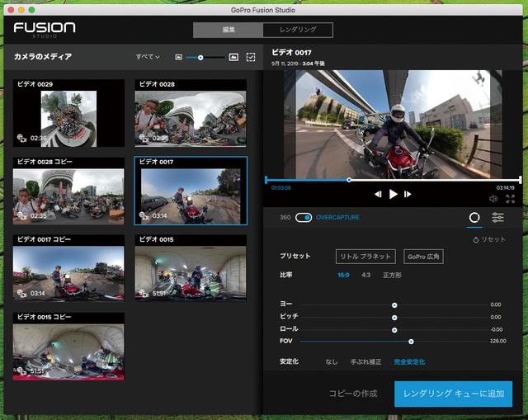Click the trim end marker on timeline
The image size is (528, 420).
[521, 180]
